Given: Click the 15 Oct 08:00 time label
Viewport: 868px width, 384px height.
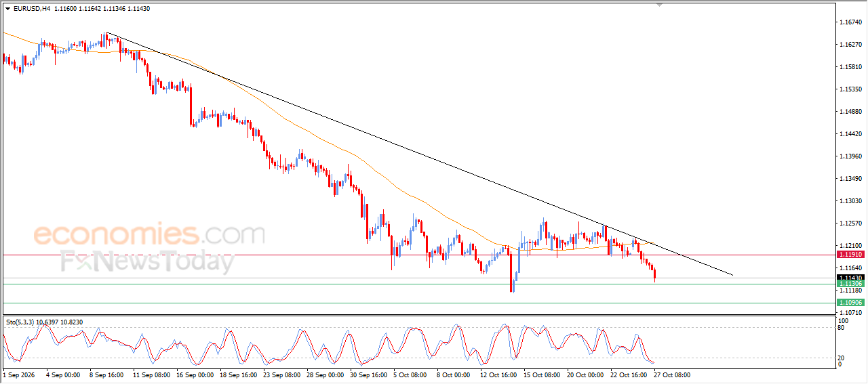Looking at the screenshot, I should (542, 375).
